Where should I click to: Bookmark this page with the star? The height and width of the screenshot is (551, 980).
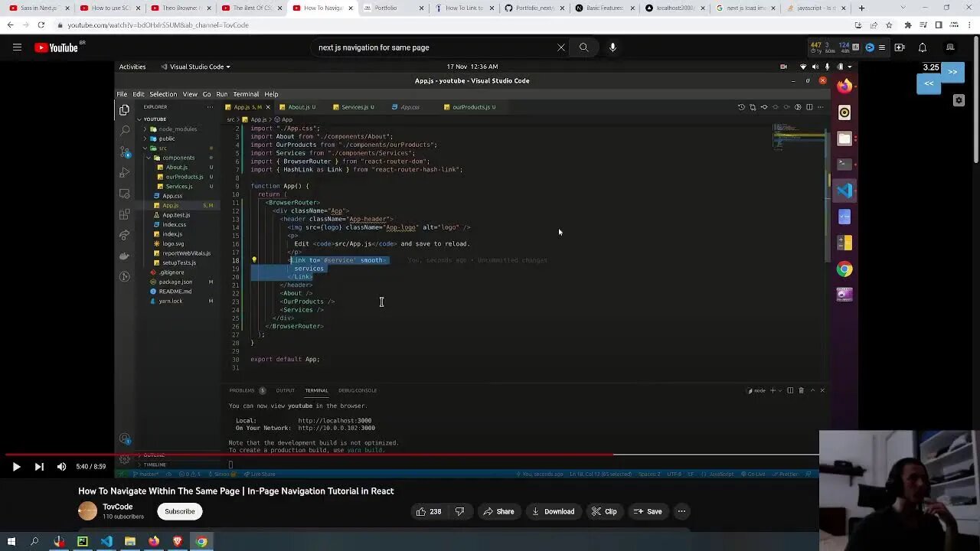pyautogui.click(x=889, y=25)
